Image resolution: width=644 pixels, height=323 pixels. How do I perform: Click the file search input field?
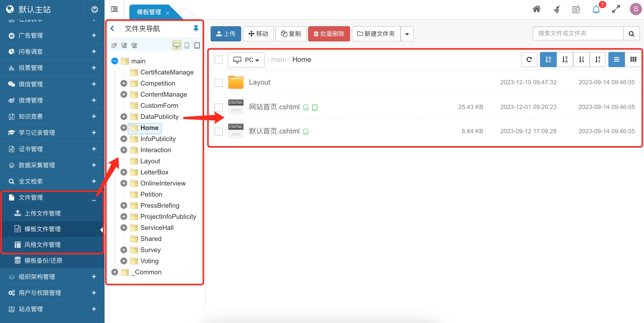[x=578, y=33]
